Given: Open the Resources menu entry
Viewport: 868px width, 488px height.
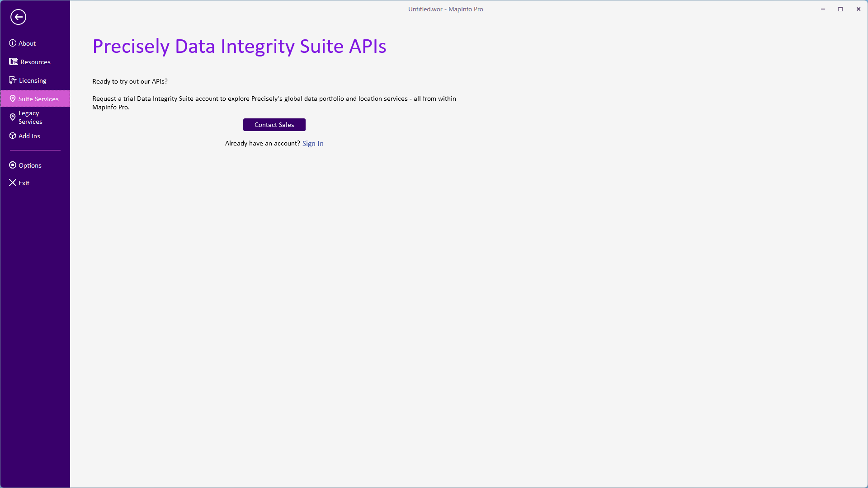Looking at the screenshot, I should pyautogui.click(x=35, y=62).
